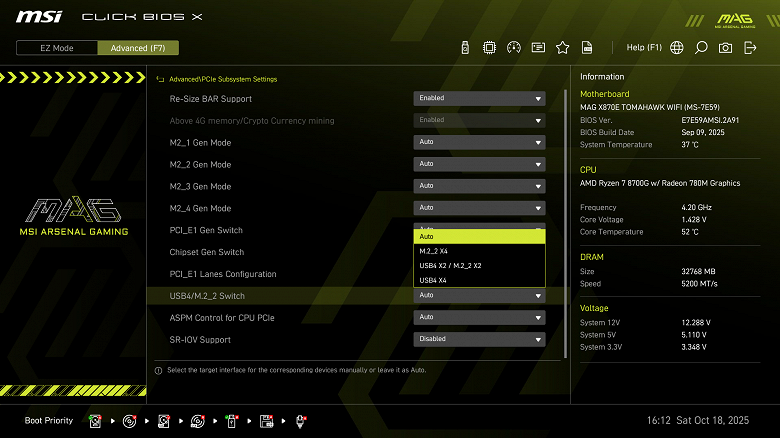
Task: Select hard disk boot device with green dot
Action: click(x=96, y=421)
